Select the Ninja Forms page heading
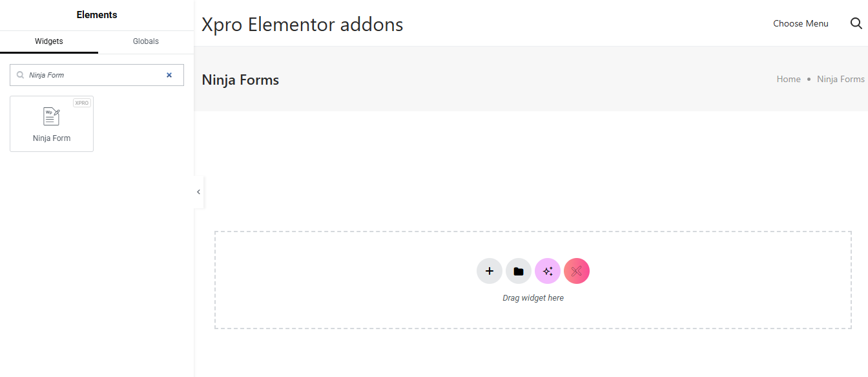Screen dimensions: 868x377 pos(240,80)
